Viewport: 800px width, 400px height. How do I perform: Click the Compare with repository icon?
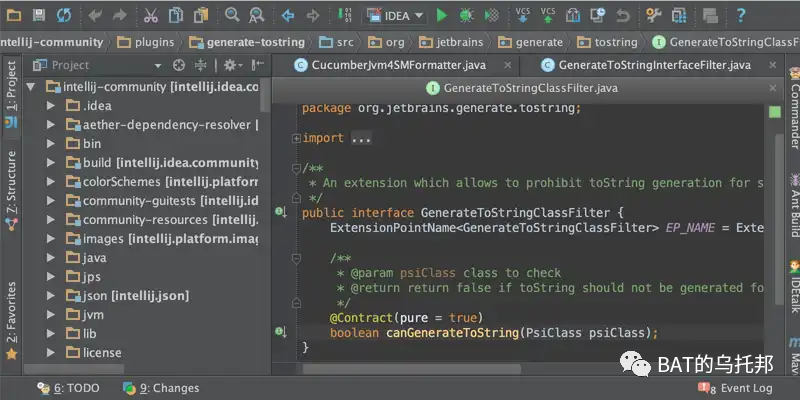pos(573,15)
